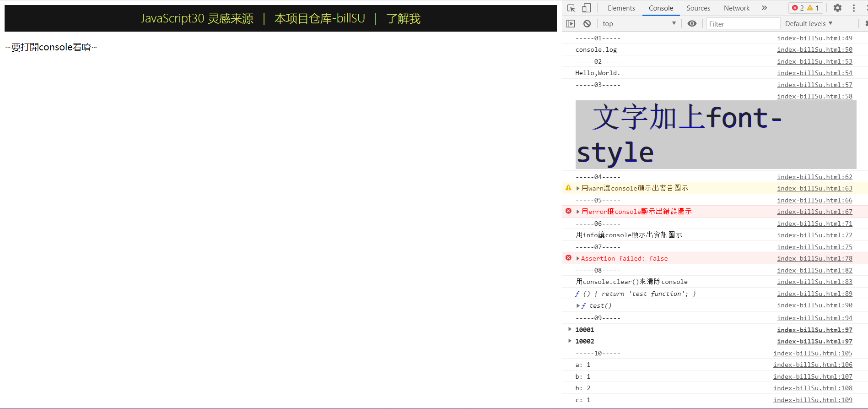Open the 本项目仓库-billSU link

pyautogui.click(x=319, y=18)
